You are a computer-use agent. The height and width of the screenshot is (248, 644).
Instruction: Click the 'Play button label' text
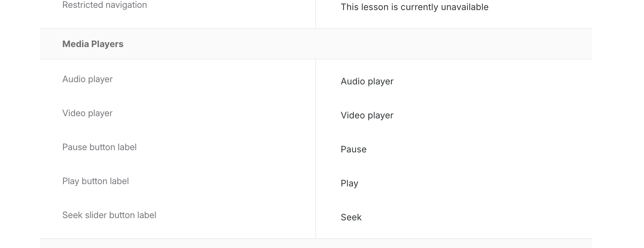[96, 181]
